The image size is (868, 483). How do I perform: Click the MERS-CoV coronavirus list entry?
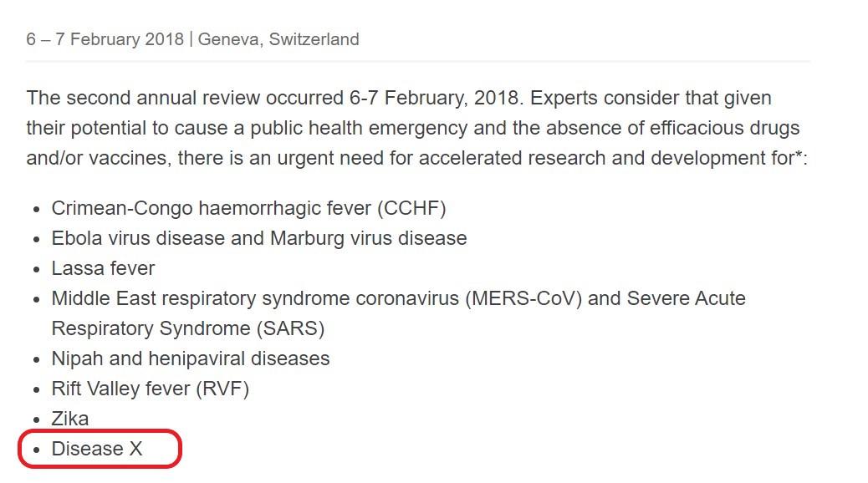point(399,298)
